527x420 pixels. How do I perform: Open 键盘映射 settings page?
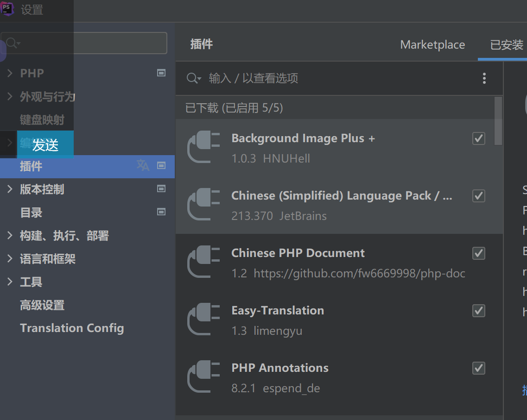[x=42, y=120]
